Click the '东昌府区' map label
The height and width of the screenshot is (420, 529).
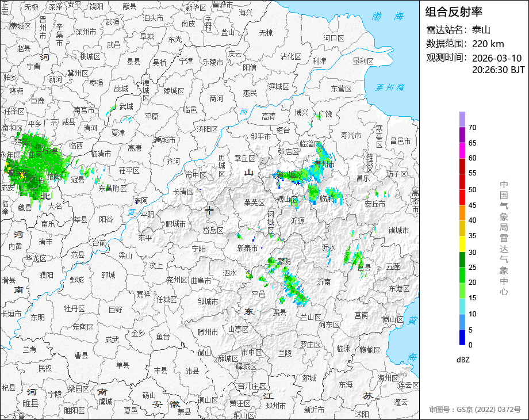tap(113, 188)
